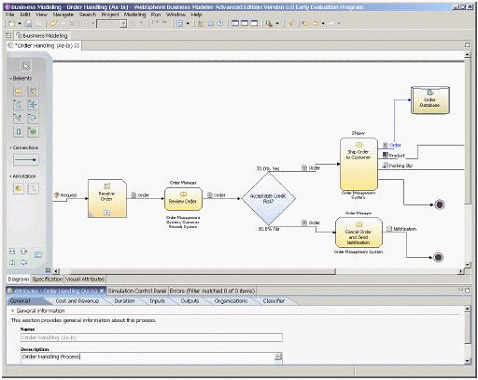Select the Ship Order to Customer task
This screenshot has height=380, width=478.
click(359, 164)
